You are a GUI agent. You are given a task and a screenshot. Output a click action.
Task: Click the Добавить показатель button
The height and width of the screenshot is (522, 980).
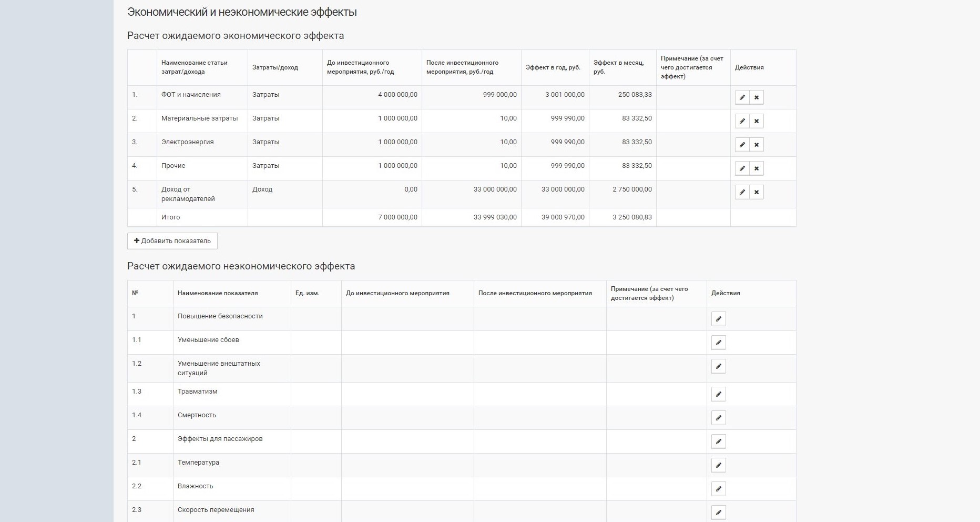tap(172, 241)
